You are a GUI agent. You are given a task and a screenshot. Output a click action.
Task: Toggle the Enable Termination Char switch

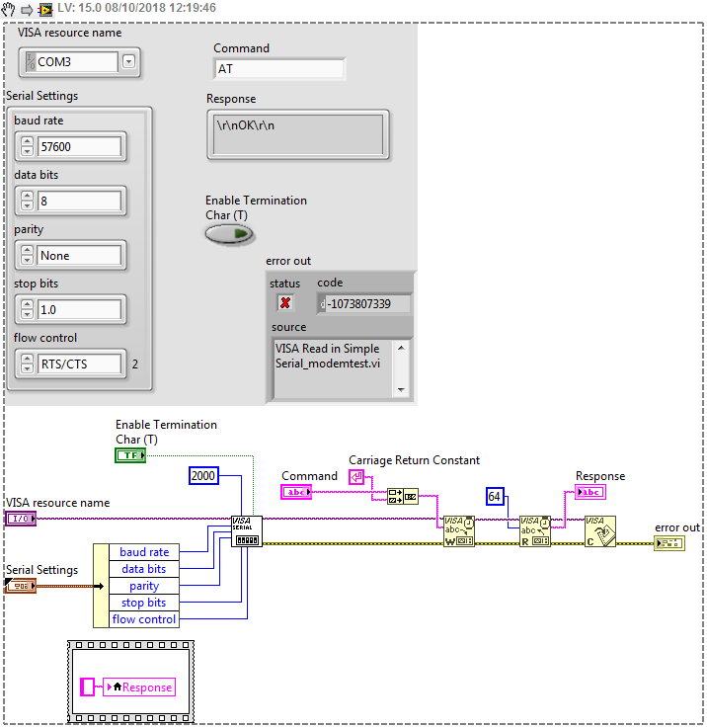click(x=229, y=234)
